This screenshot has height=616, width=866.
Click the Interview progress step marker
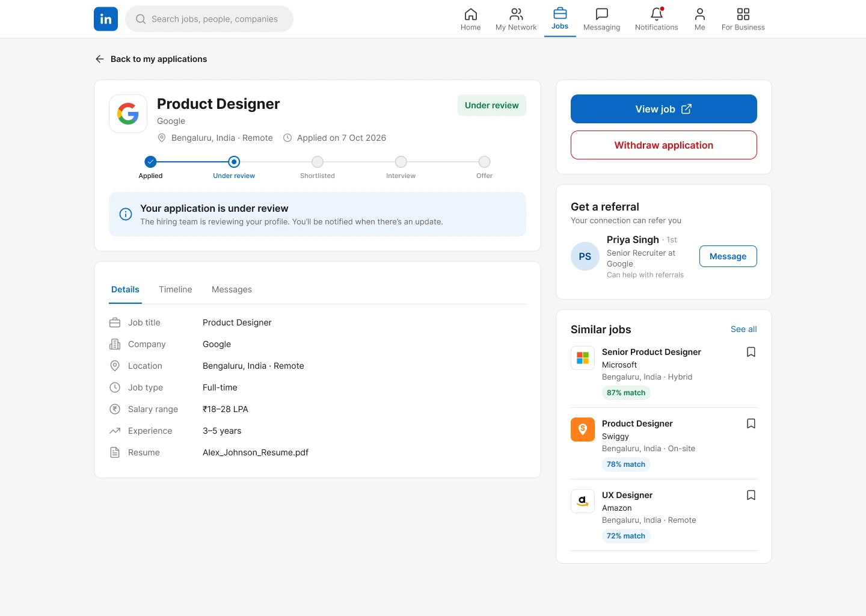(x=401, y=162)
